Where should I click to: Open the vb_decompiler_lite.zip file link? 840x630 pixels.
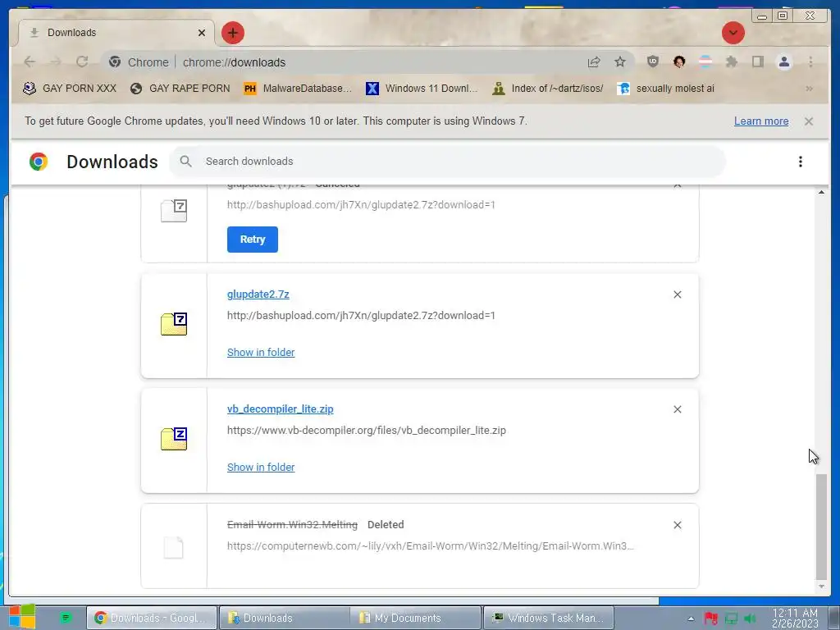281,409
